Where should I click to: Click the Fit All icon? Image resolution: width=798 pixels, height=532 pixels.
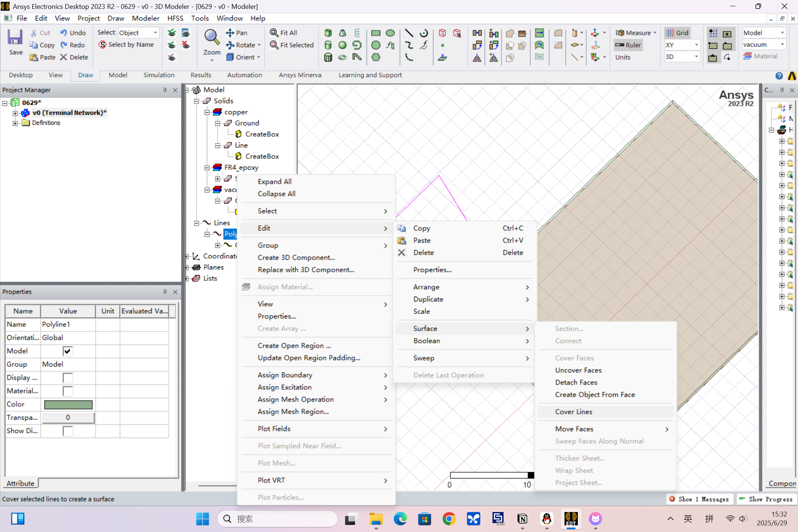coord(274,33)
